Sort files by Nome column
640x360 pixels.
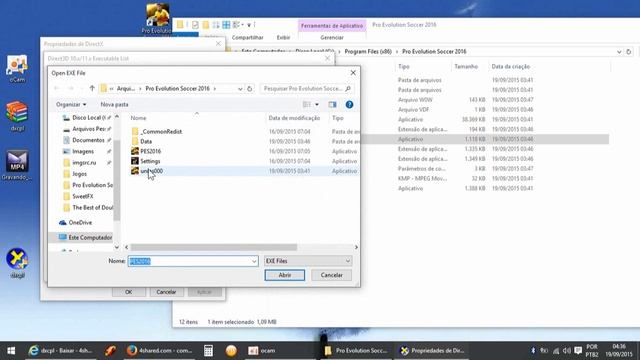click(x=138, y=118)
